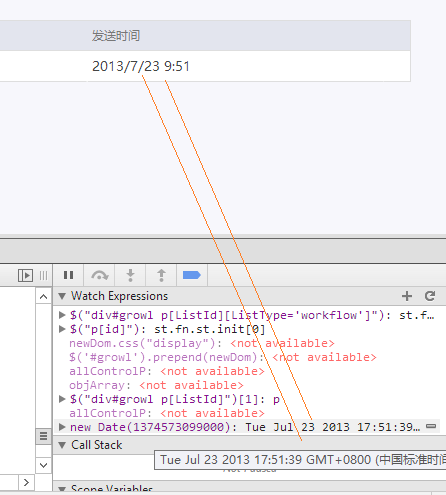This screenshot has height=495, width=446.
Task: Click the scrollbar thumb in left pane
Action: [43, 436]
